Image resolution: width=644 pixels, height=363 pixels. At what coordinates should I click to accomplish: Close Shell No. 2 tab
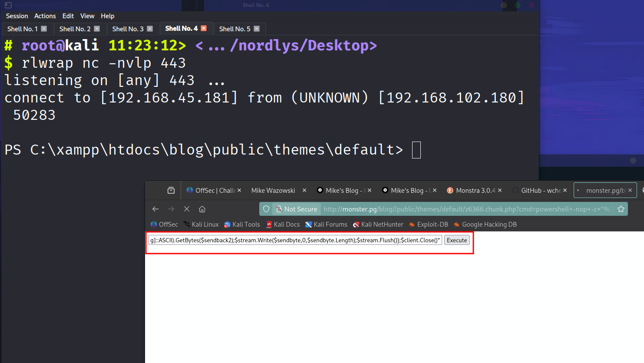[97, 29]
